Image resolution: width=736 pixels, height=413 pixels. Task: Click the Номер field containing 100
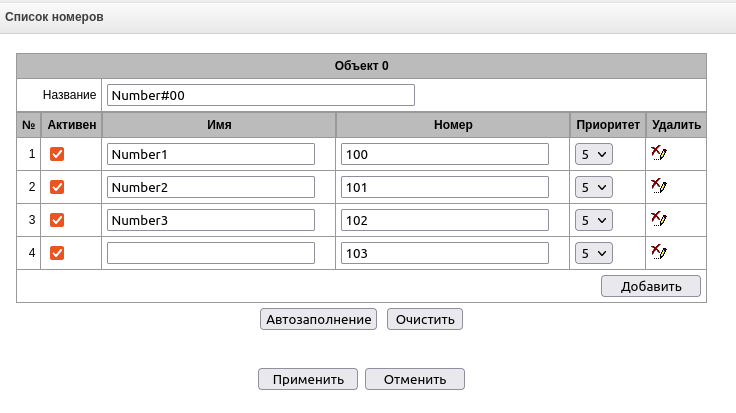coord(445,155)
